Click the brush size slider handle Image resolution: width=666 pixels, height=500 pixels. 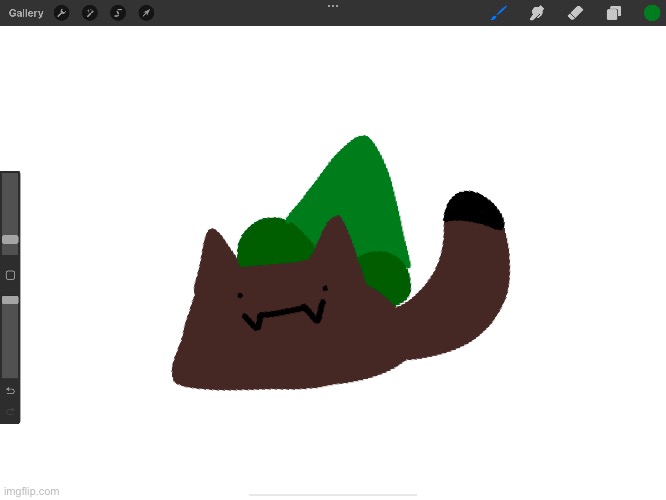(10, 240)
